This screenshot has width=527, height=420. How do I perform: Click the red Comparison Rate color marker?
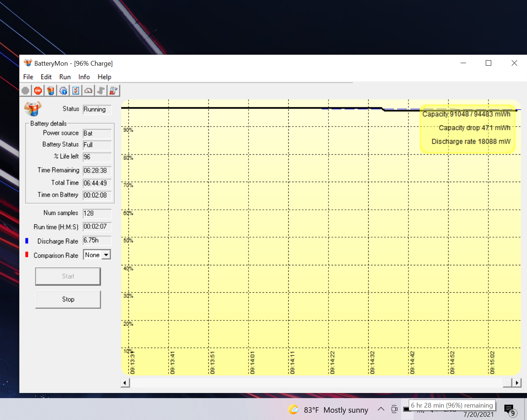tap(27, 255)
